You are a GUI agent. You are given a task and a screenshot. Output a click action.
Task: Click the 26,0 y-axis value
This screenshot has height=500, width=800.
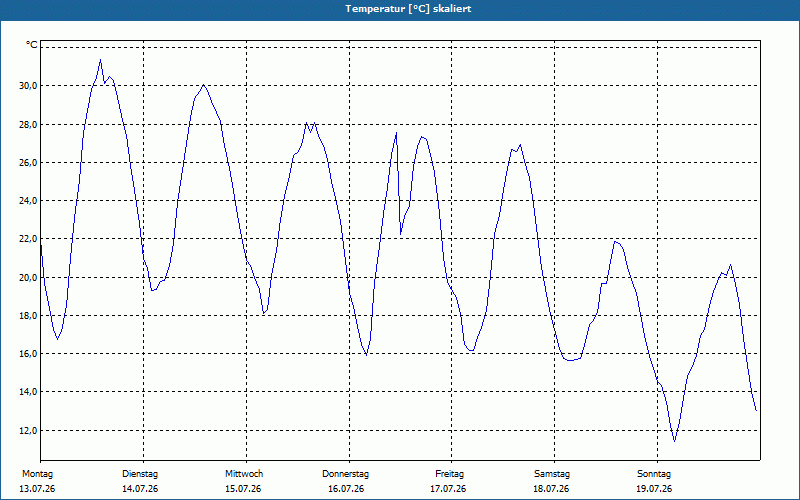28,163
